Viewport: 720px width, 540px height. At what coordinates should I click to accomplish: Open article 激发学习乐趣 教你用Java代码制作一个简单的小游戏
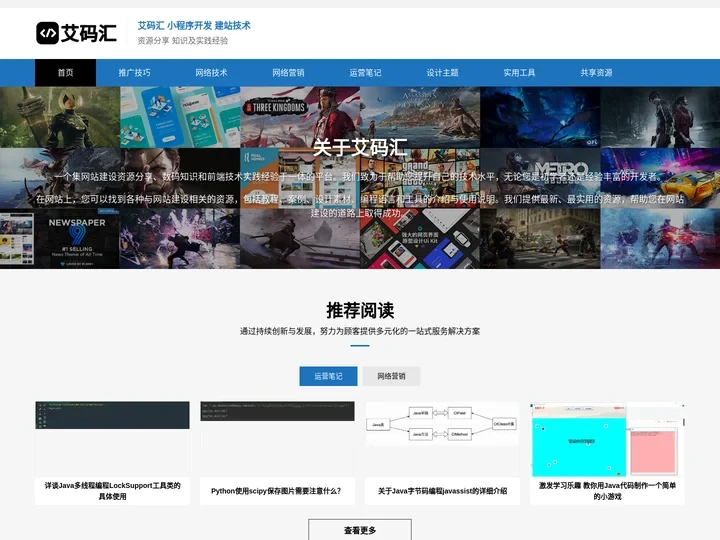pos(607,491)
